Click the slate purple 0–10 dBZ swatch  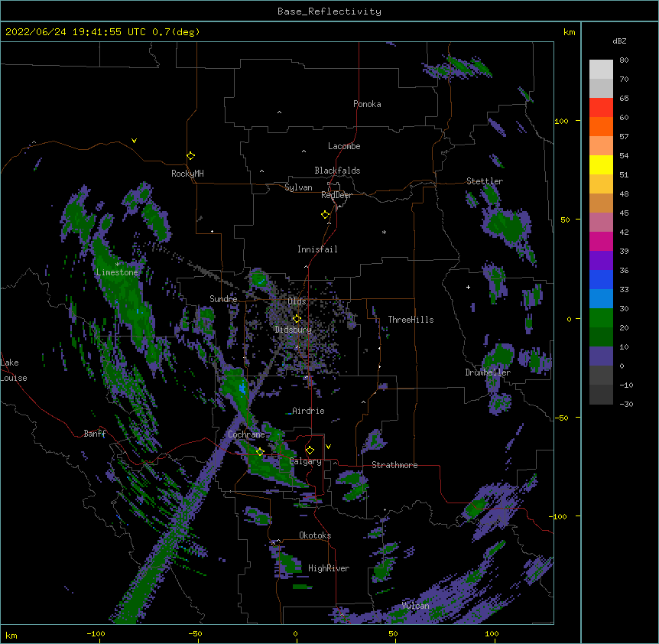[601, 356]
